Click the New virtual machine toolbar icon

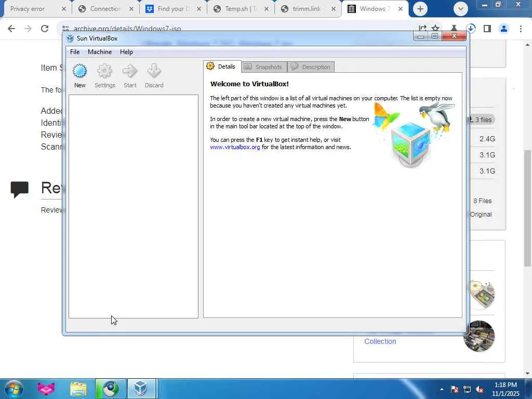coord(79,76)
